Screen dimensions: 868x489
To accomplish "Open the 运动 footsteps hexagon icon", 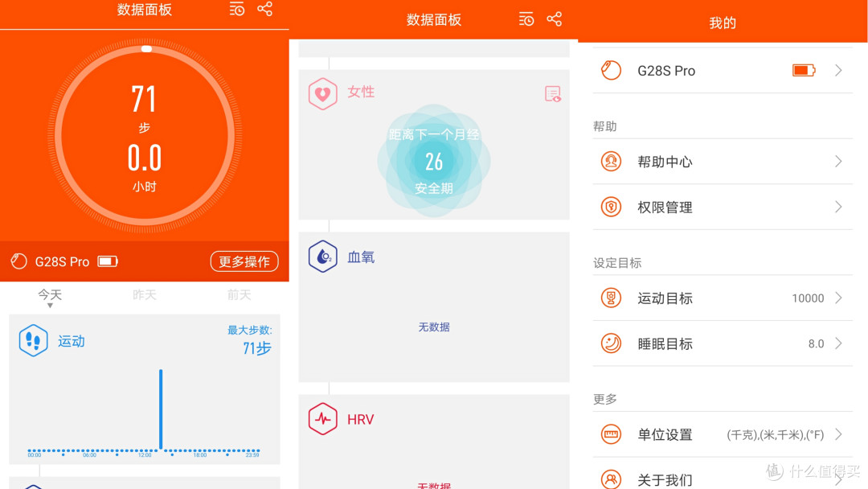I will 33,340.
